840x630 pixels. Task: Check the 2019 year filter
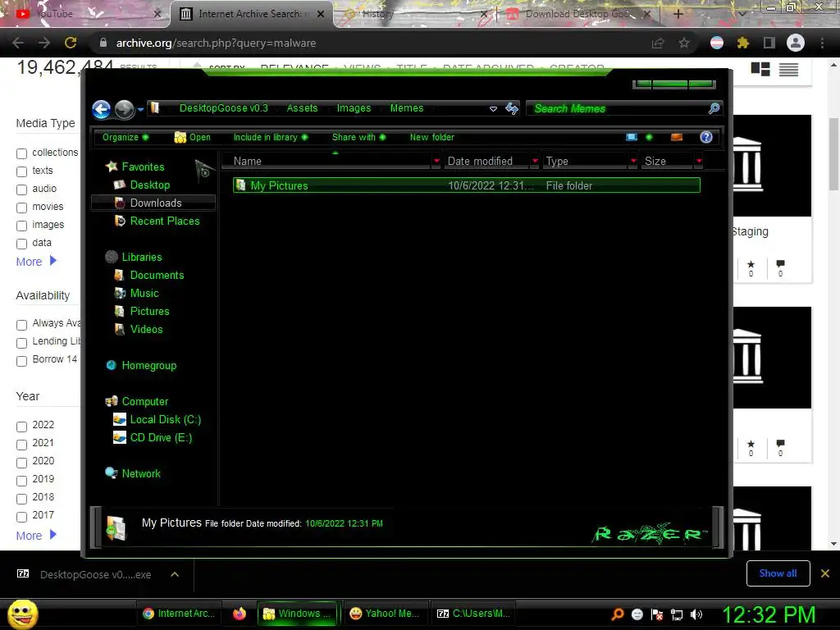(21, 481)
